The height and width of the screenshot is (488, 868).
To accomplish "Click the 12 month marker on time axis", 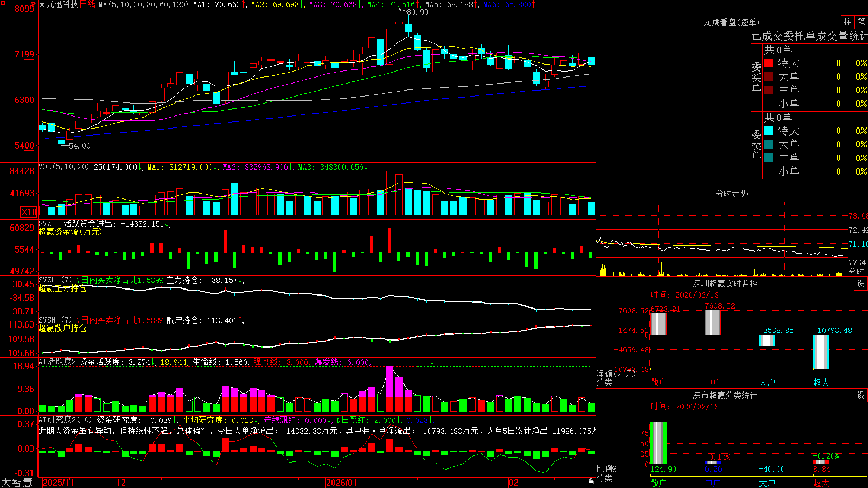I will point(122,483).
